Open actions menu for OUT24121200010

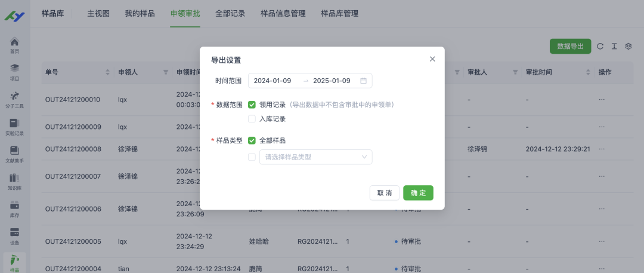click(x=602, y=100)
